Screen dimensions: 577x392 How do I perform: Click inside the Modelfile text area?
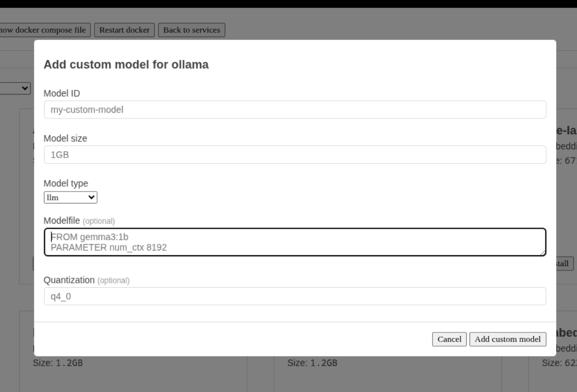click(295, 242)
